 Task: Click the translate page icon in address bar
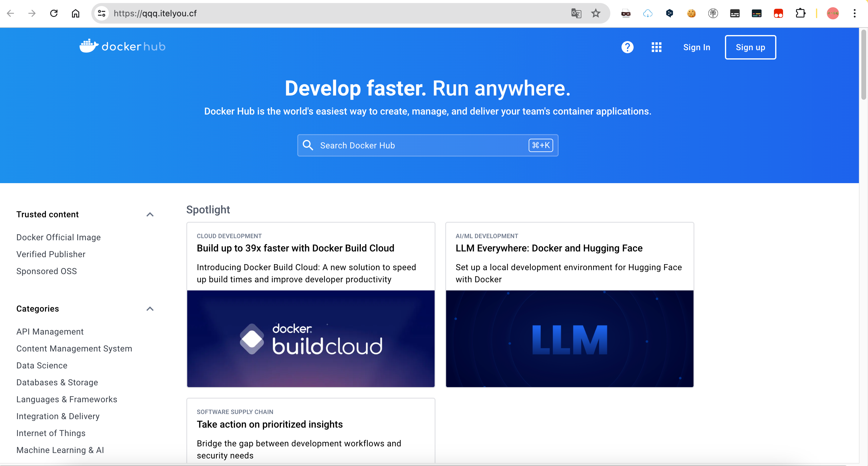[576, 14]
